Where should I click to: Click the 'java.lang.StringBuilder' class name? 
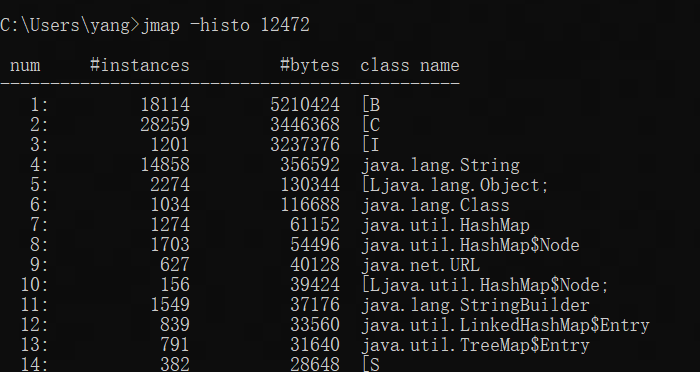[475, 305]
